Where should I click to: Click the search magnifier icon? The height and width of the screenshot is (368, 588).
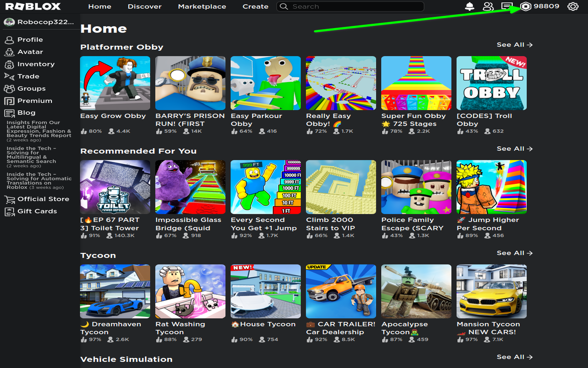284,6
